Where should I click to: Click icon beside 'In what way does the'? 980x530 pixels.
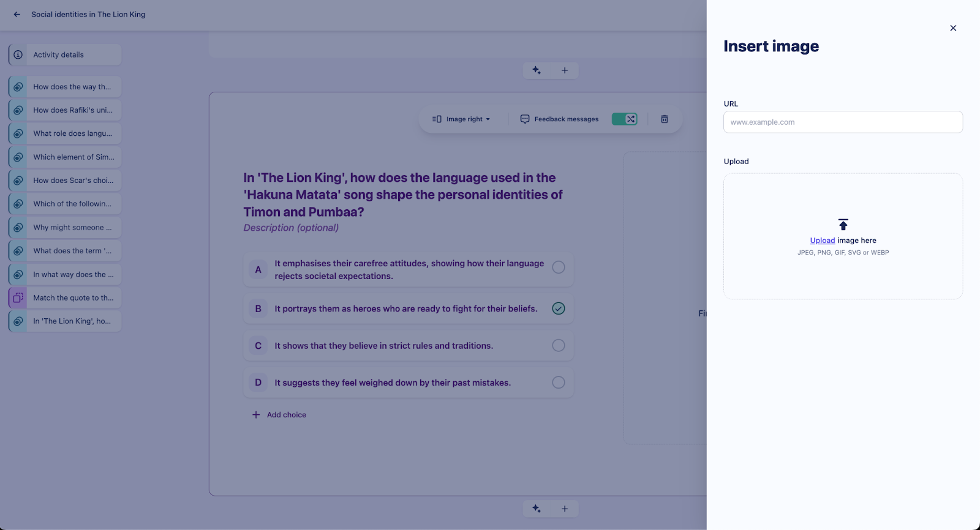(18, 275)
